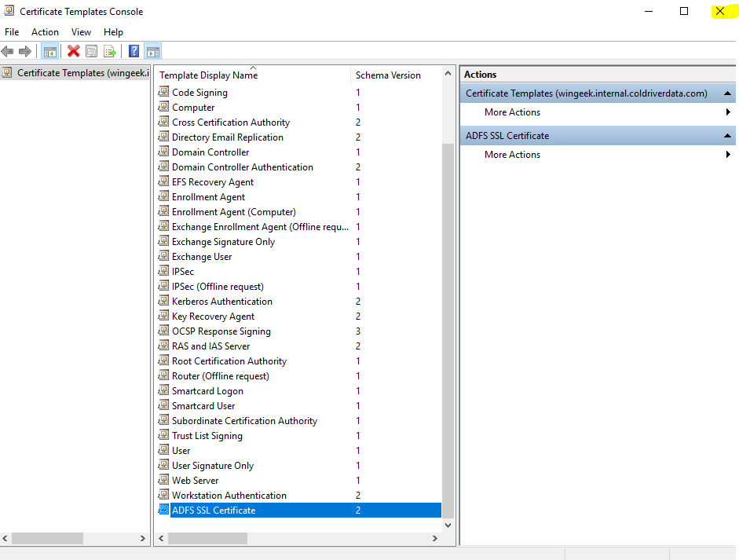
Task: Click the Kerberos Authentication template icon
Action: coord(163,302)
